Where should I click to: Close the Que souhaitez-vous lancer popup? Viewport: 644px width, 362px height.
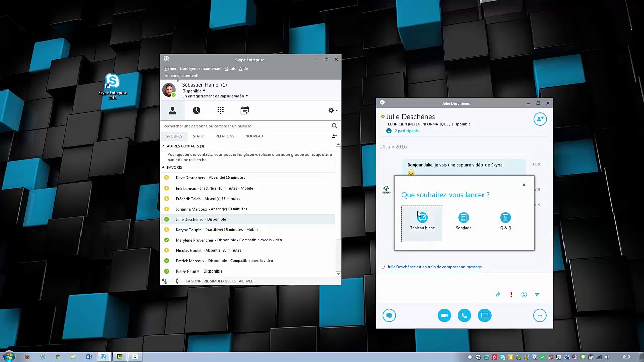click(524, 185)
